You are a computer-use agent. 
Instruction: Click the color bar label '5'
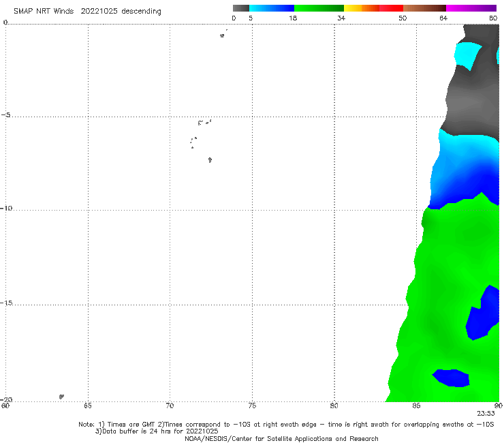click(251, 18)
